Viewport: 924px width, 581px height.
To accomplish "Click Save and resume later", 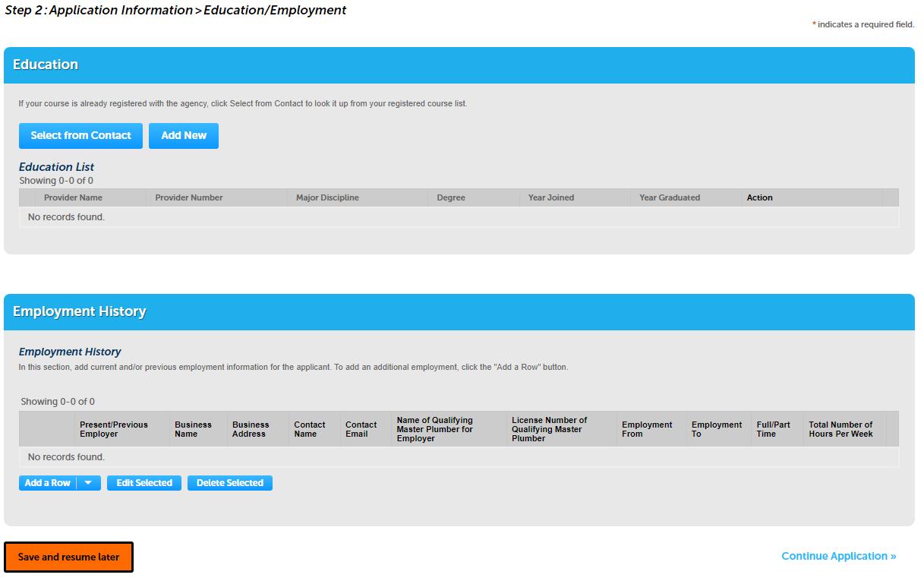I will pyautogui.click(x=68, y=557).
